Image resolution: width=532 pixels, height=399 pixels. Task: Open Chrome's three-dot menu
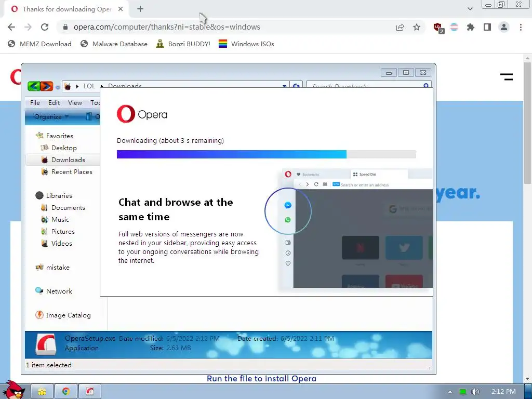click(x=521, y=27)
